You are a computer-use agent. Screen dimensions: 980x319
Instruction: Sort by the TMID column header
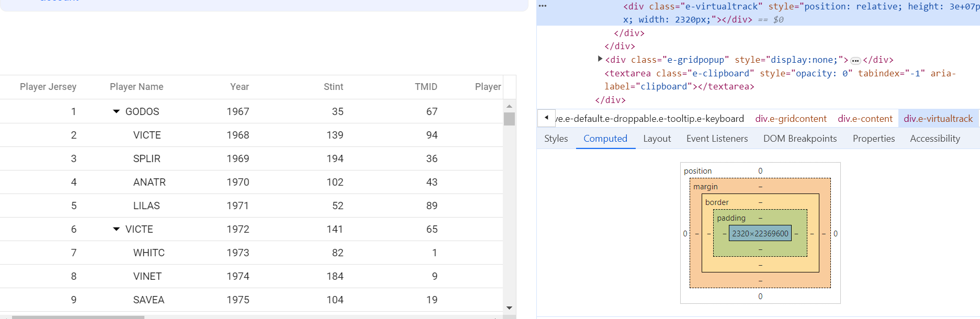[426, 87]
